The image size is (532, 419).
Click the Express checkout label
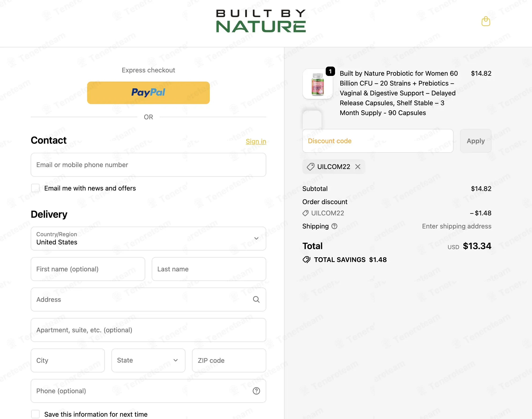tap(148, 70)
